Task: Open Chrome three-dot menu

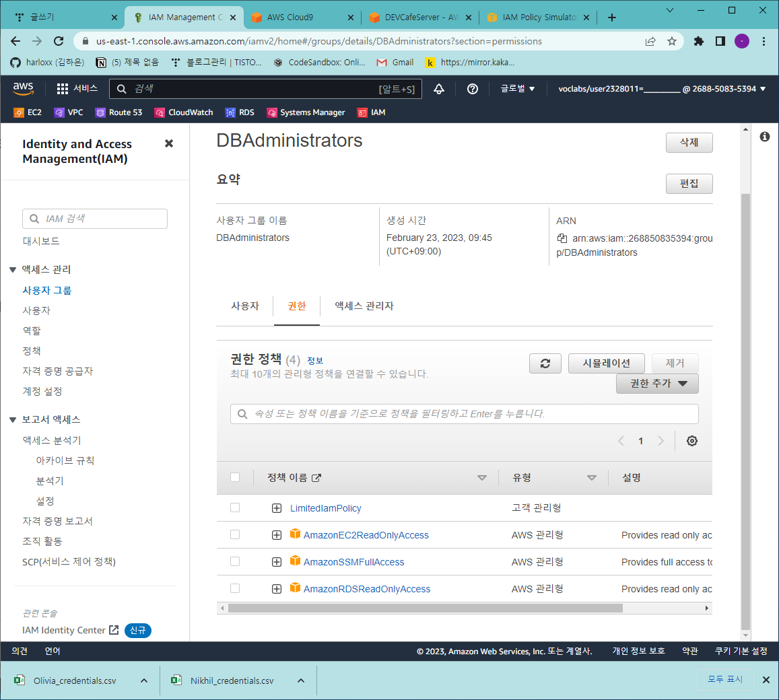Action: (x=764, y=41)
